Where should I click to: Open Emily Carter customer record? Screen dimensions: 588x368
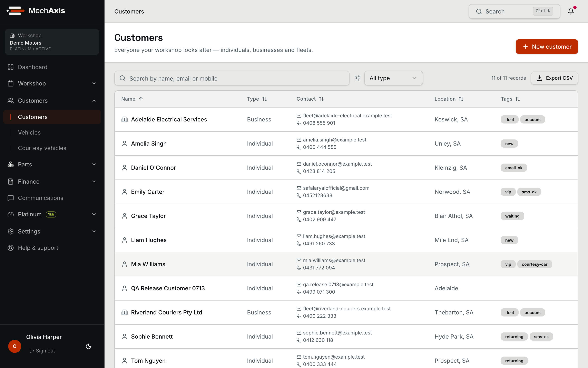(x=147, y=192)
